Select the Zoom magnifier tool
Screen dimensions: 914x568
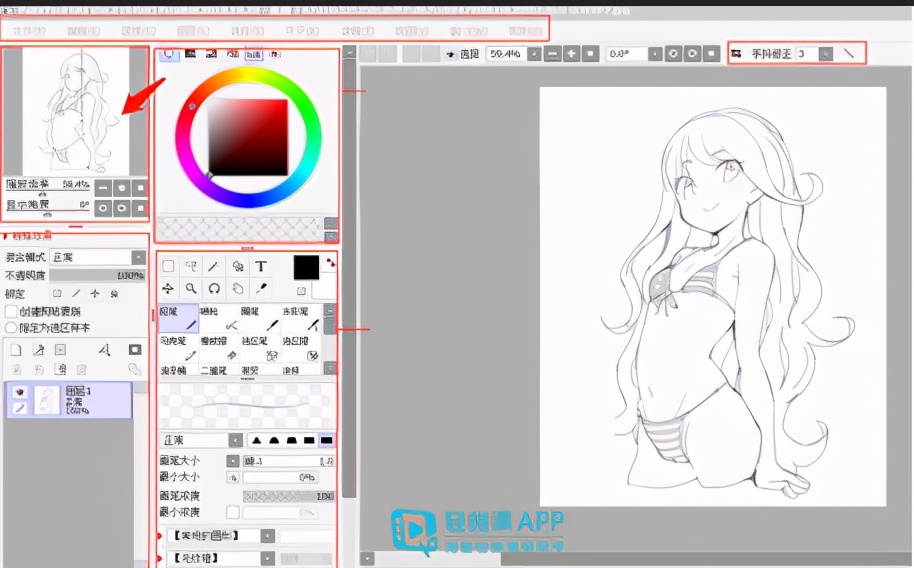tap(190, 288)
